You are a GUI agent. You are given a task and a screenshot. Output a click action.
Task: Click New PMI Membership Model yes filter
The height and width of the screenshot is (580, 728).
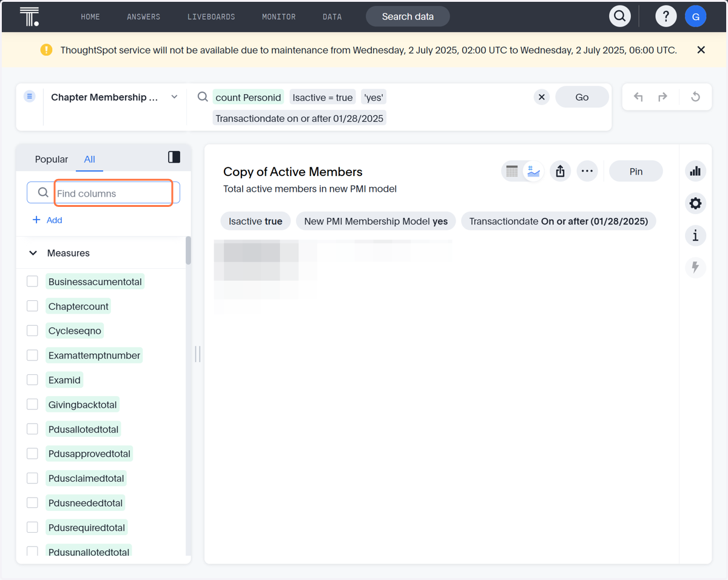click(376, 221)
